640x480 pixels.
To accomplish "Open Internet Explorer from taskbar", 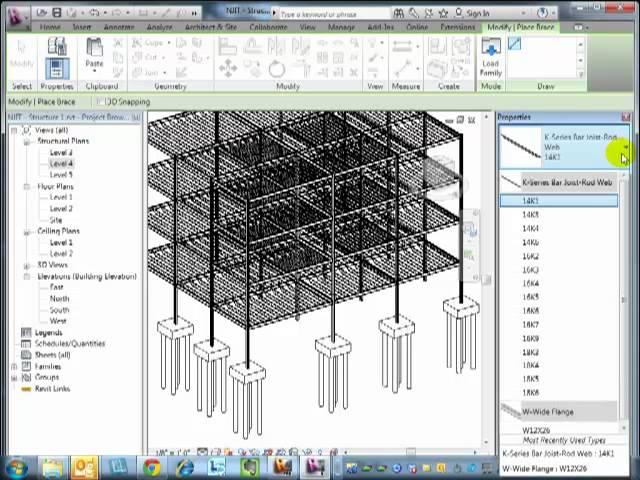I will tap(184, 467).
